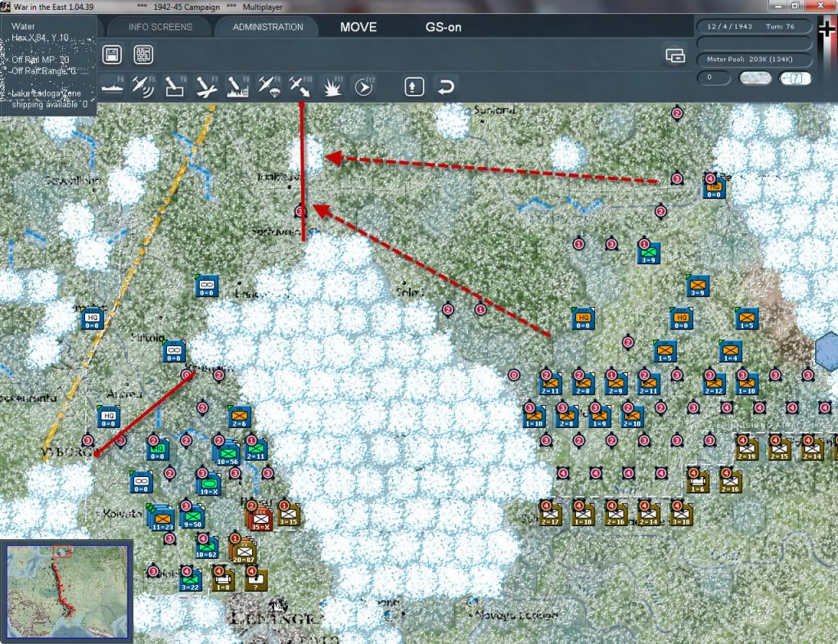Select the 10=56 unit stack counter
The image size is (838, 644).
(228, 453)
